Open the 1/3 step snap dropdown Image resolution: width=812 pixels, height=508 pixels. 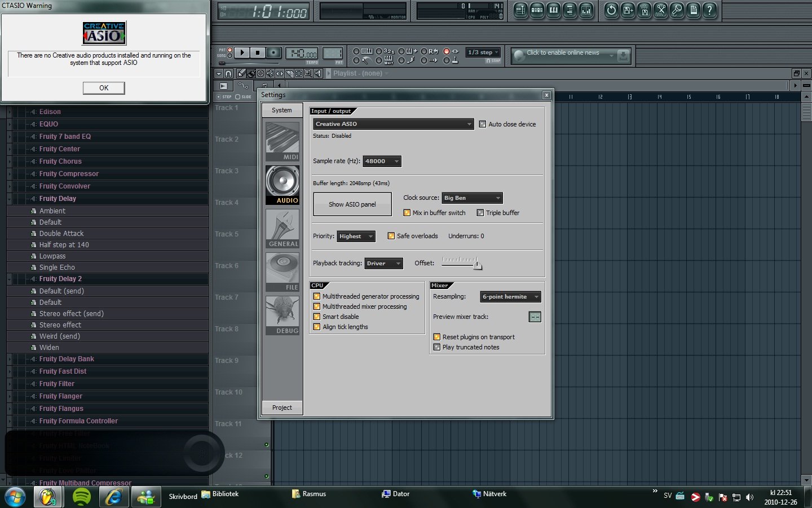[483, 52]
